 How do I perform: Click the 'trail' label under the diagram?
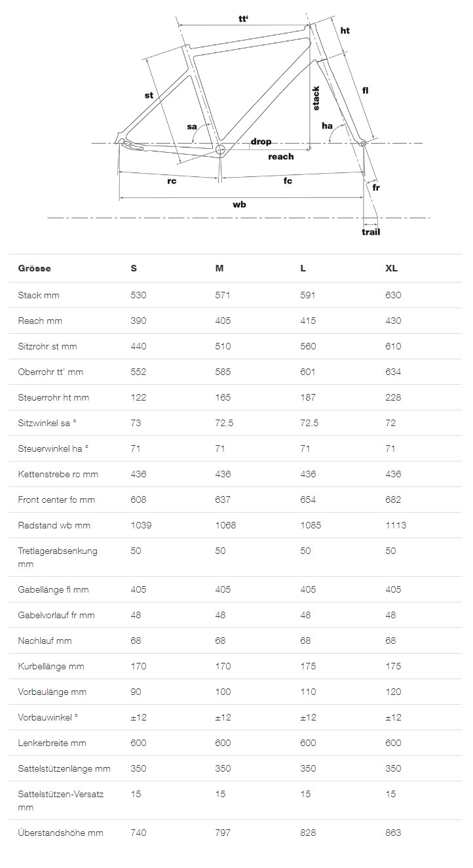pos(371,231)
